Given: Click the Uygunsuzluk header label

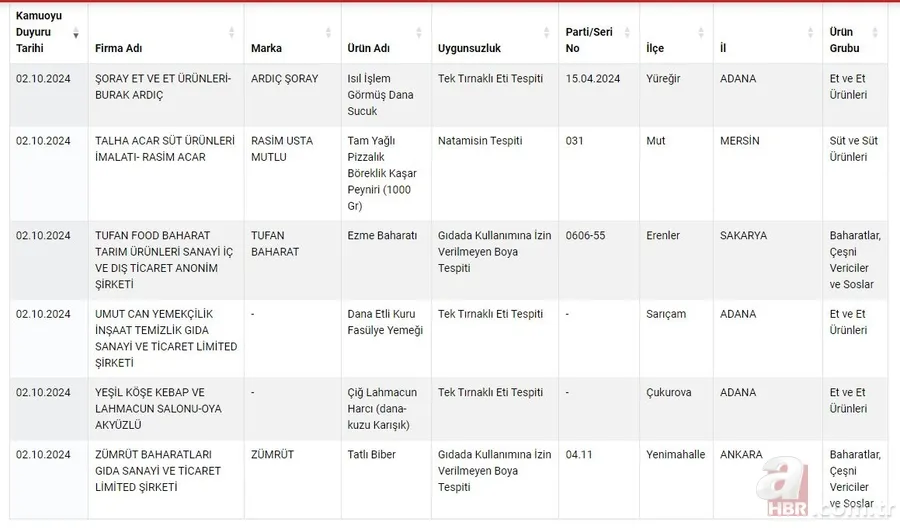Looking at the screenshot, I should pyautogui.click(x=469, y=48).
